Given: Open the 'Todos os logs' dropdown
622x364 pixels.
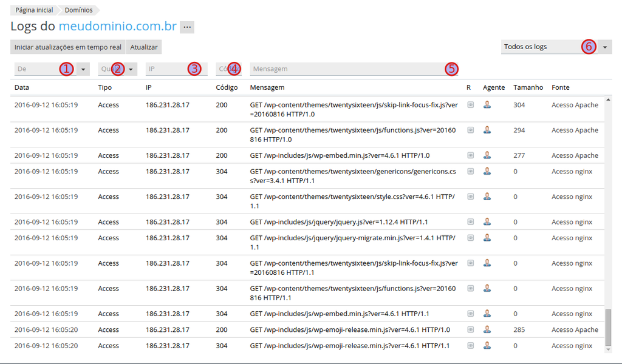Looking at the screenshot, I should pos(605,47).
